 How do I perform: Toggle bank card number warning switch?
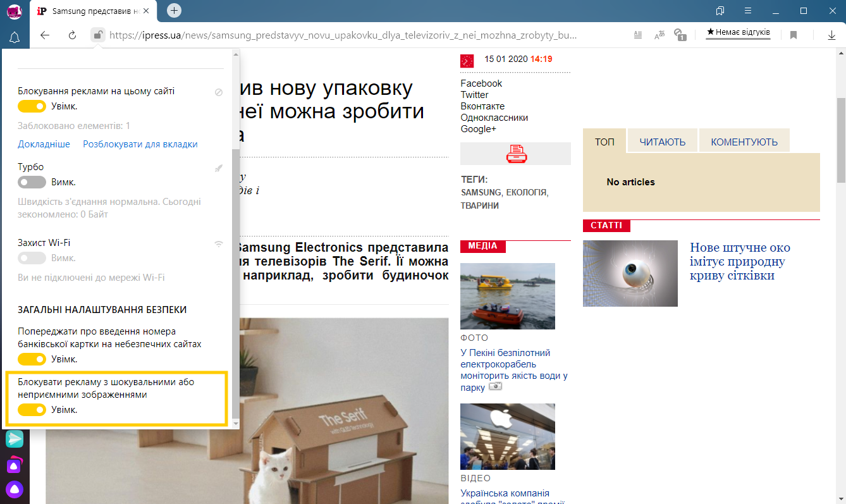tap(32, 359)
